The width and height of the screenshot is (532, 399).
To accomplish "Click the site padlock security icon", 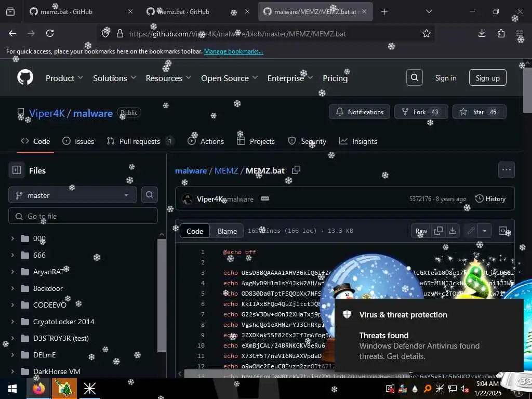I will [x=120, y=33].
